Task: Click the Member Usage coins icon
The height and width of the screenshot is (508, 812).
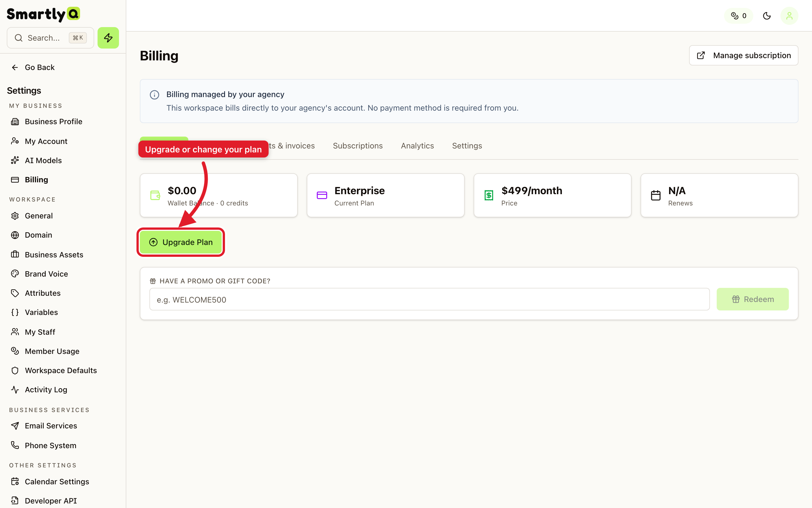Action: (15, 351)
